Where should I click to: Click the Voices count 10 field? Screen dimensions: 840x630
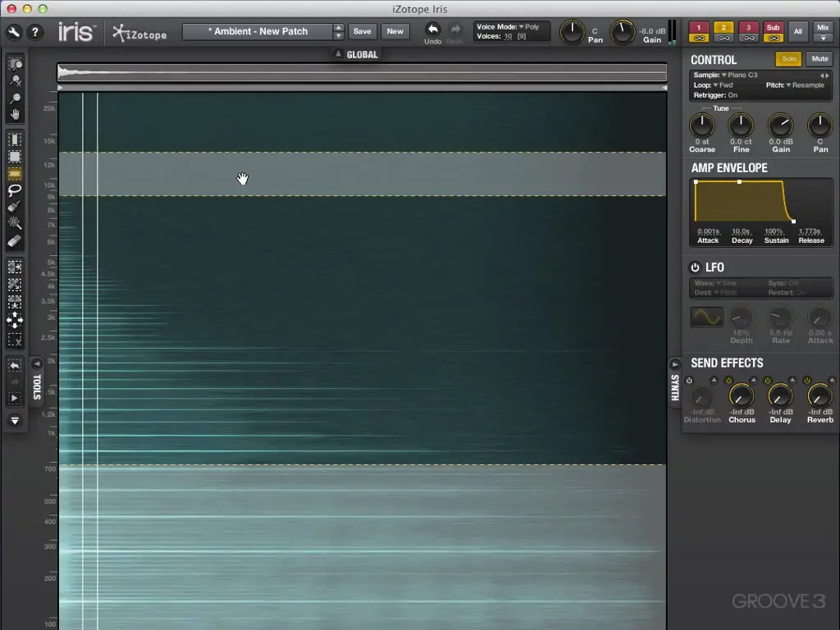click(x=508, y=36)
